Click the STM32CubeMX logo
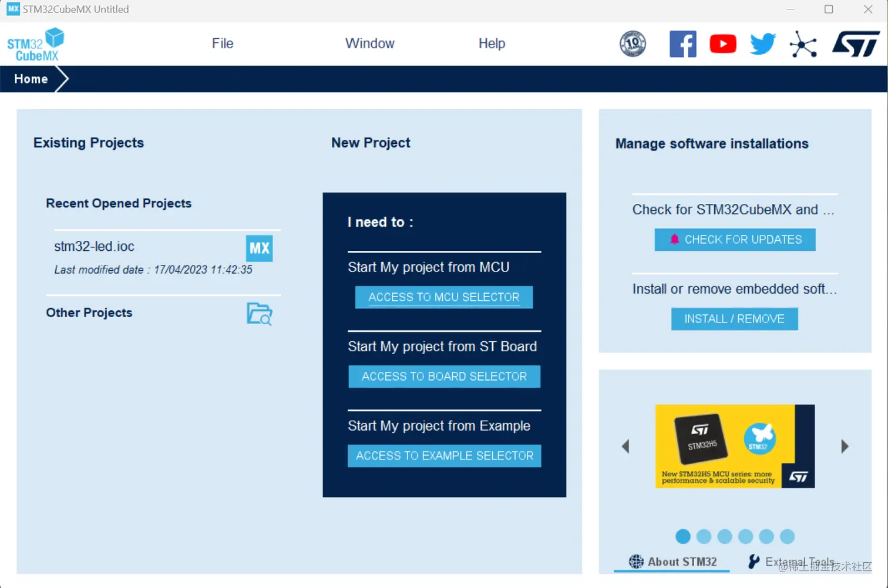This screenshot has width=888, height=588. 35,44
